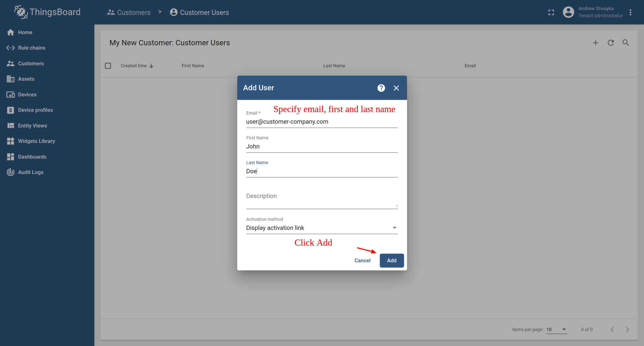Click the search magnifier icon

point(626,43)
